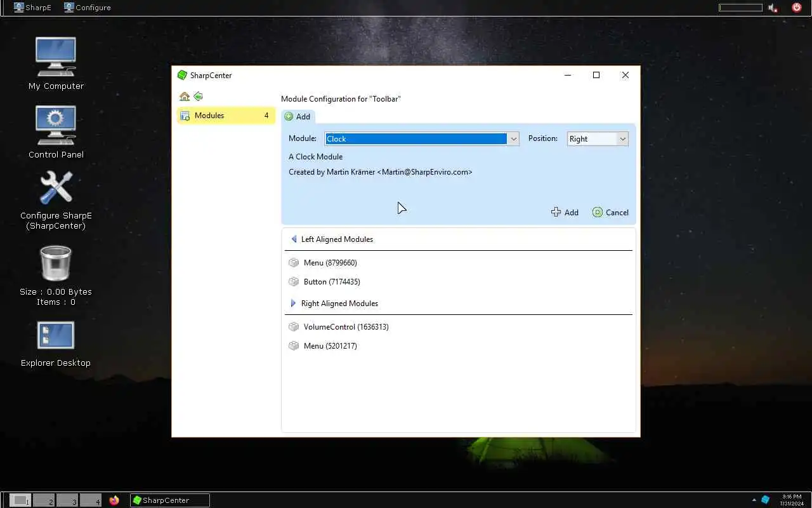
Task: Select the Explorer Desktop icon
Action: 56,335
